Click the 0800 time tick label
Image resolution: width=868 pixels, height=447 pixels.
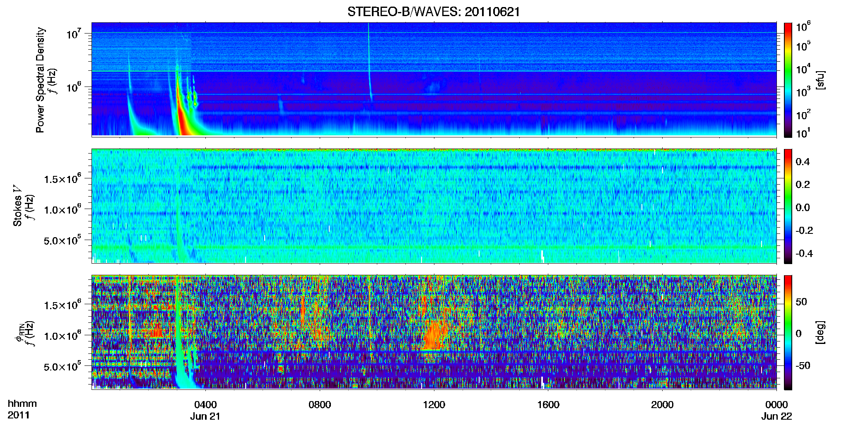coord(320,405)
